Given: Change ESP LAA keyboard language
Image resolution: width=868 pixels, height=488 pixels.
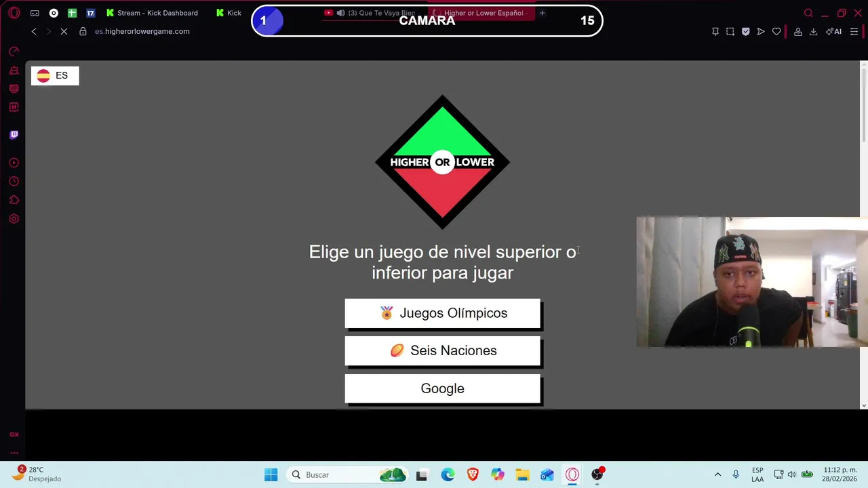Looking at the screenshot, I should pos(757,474).
